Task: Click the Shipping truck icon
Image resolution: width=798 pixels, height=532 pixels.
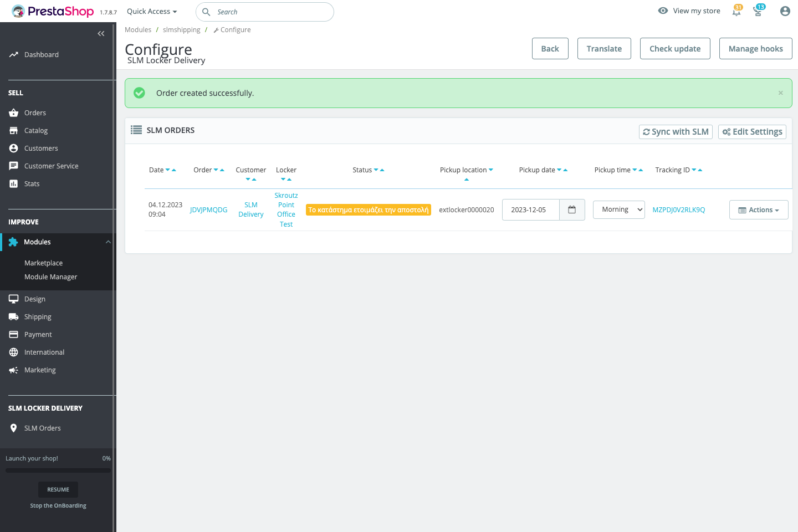Action: point(14,316)
